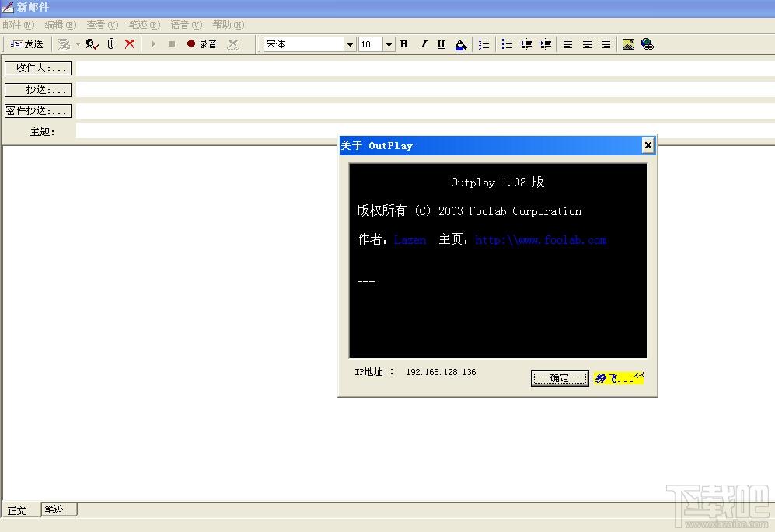This screenshot has height=532, width=775.
Task: Apply numbered list formatting
Action: pyautogui.click(x=484, y=44)
